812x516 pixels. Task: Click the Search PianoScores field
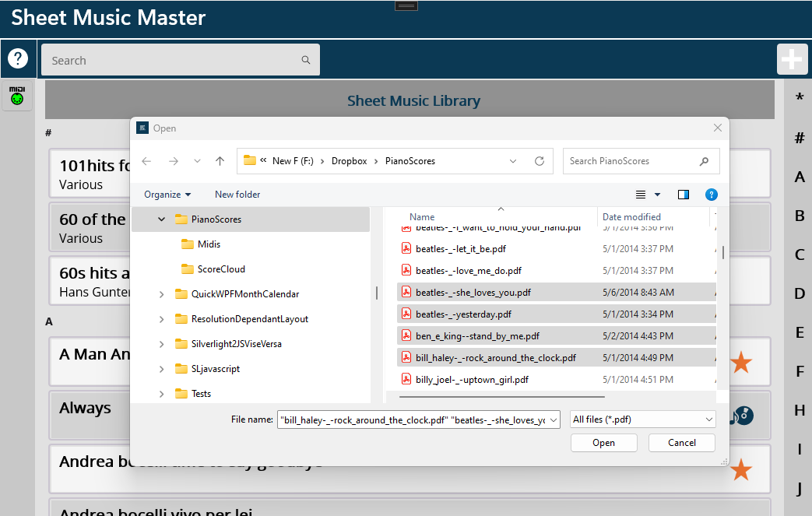pos(632,161)
